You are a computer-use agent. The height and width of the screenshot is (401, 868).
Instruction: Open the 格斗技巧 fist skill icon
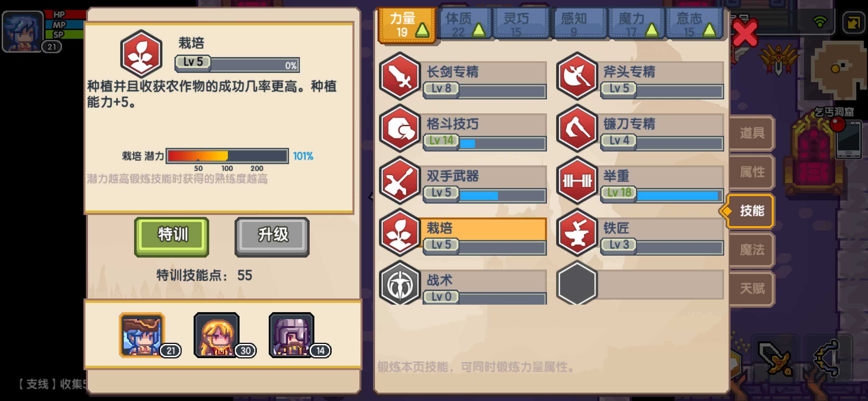[400, 128]
